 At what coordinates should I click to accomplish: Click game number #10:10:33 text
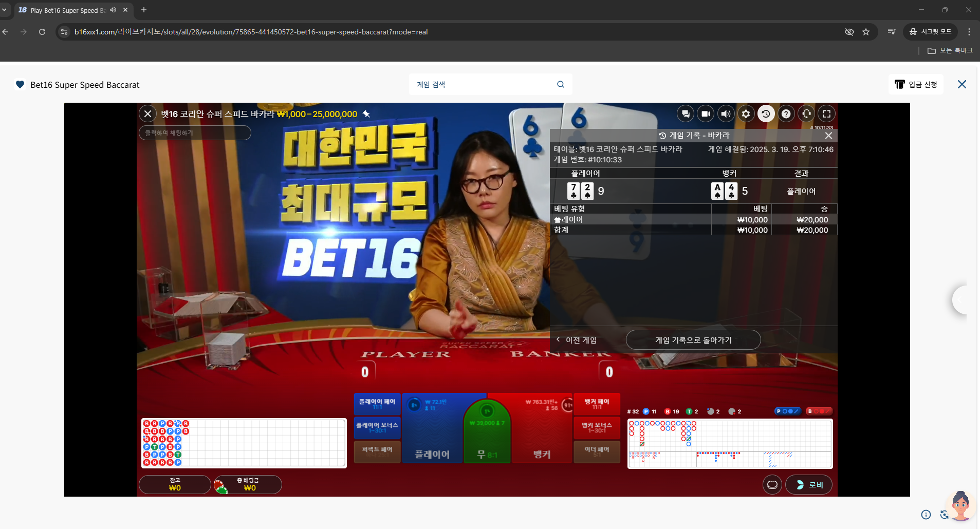coord(605,160)
